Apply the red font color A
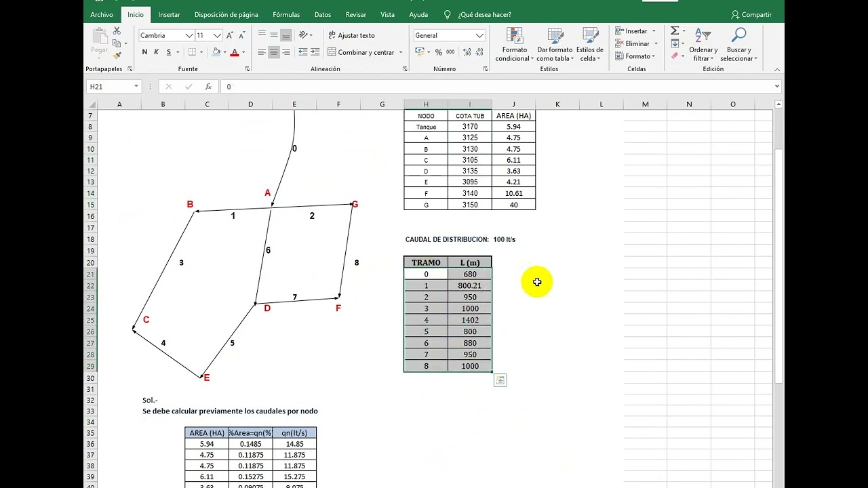 [x=235, y=52]
